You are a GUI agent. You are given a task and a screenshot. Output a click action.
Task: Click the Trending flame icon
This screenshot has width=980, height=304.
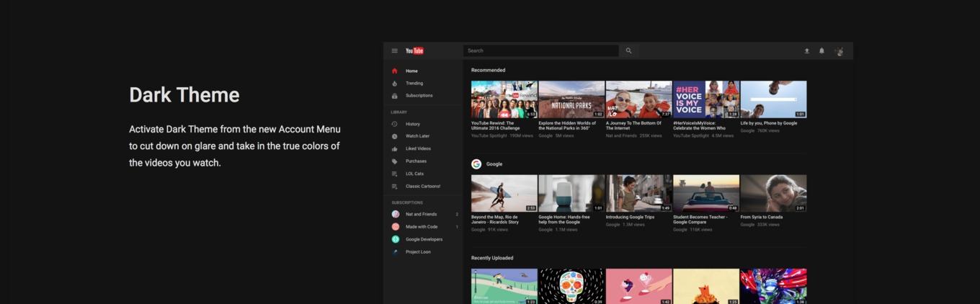[395, 84]
